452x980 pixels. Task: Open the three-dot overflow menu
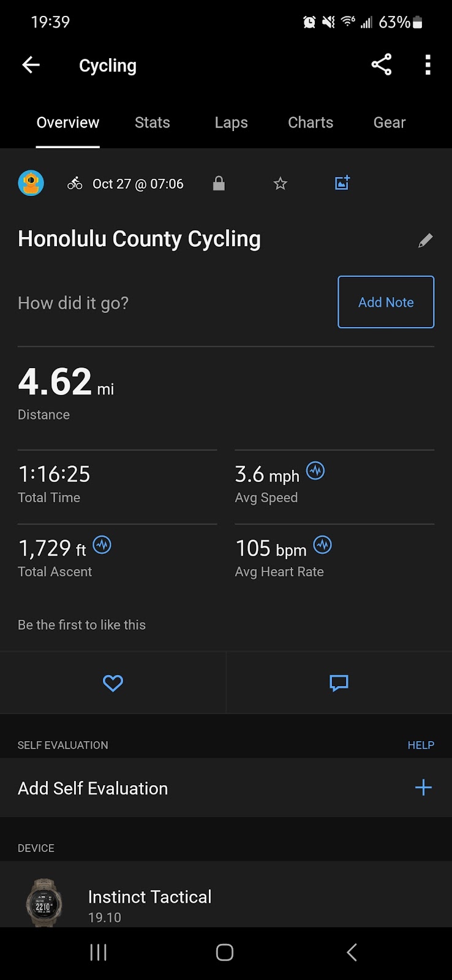click(x=428, y=65)
